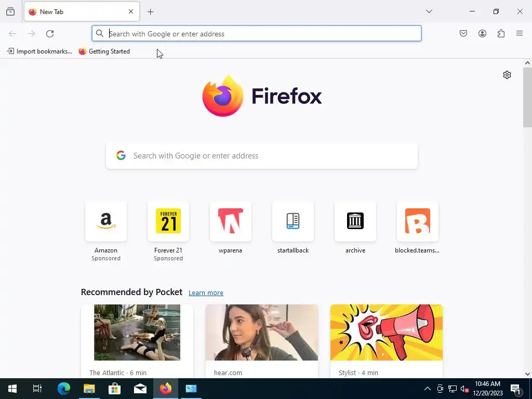Click the Firefox logo on the page
Image resolution: width=532 pixels, height=399 pixels.
pos(262,96)
